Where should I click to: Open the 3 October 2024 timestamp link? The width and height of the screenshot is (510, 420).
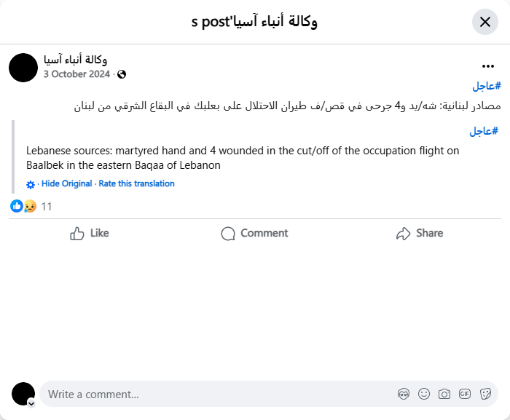(x=76, y=74)
